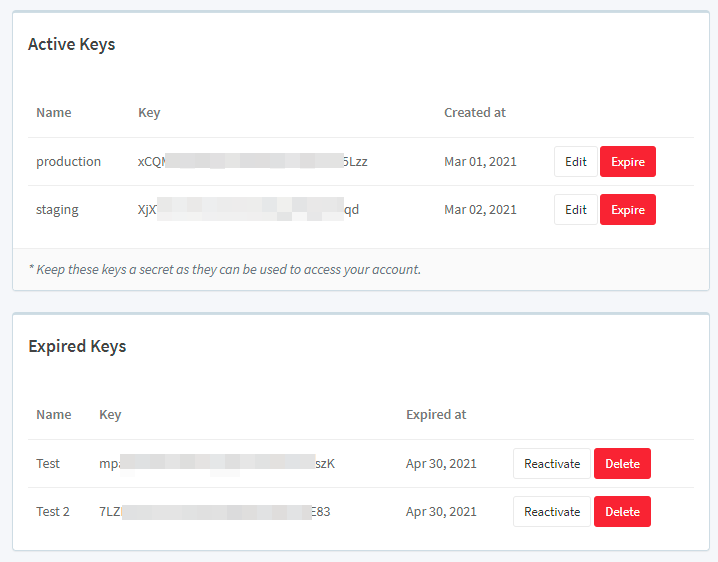Open Edit for the staging key
The height and width of the screenshot is (562, 718).
click(575, 210)
